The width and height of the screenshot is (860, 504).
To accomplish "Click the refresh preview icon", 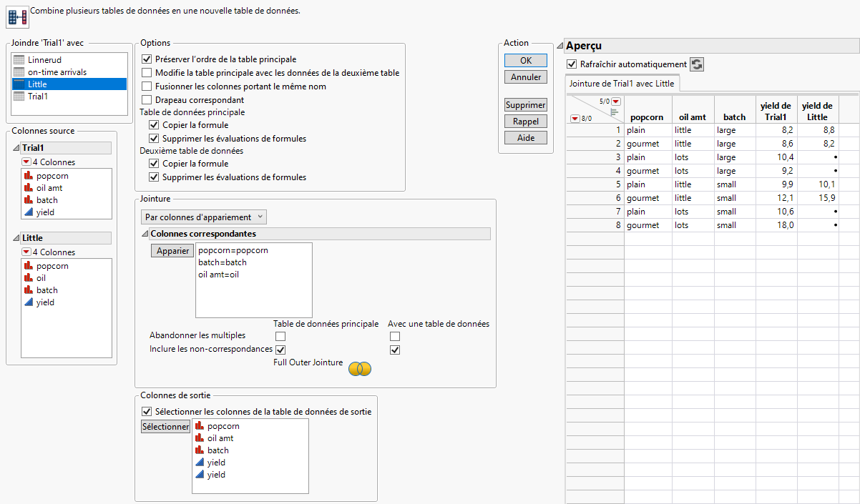I will tap(697, 64).
